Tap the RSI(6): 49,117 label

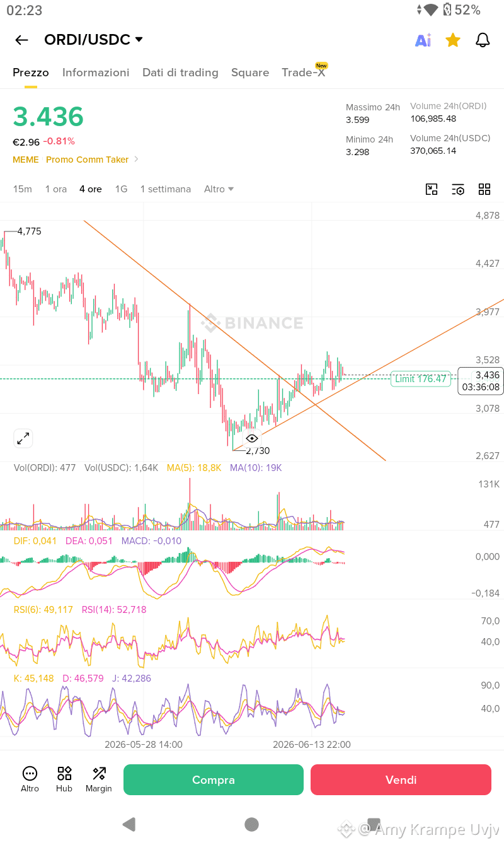pyautogui.click(x=43, y=610)
